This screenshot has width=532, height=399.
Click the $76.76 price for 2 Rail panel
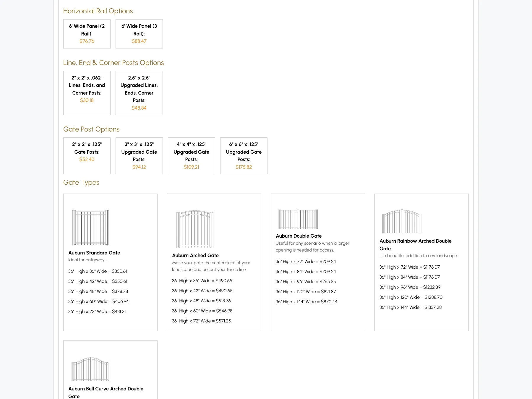point(87,41)
